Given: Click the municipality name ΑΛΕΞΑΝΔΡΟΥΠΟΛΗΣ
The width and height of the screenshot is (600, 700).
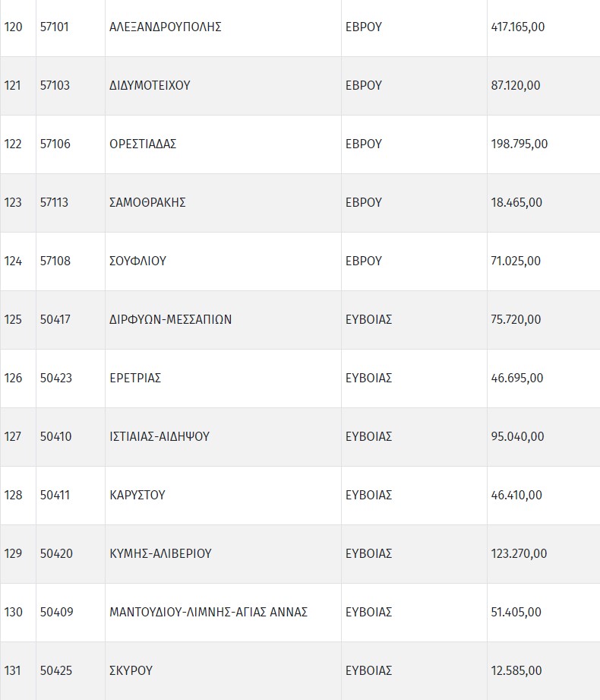Looking at the screenshot, I should [x=165, y=27].
